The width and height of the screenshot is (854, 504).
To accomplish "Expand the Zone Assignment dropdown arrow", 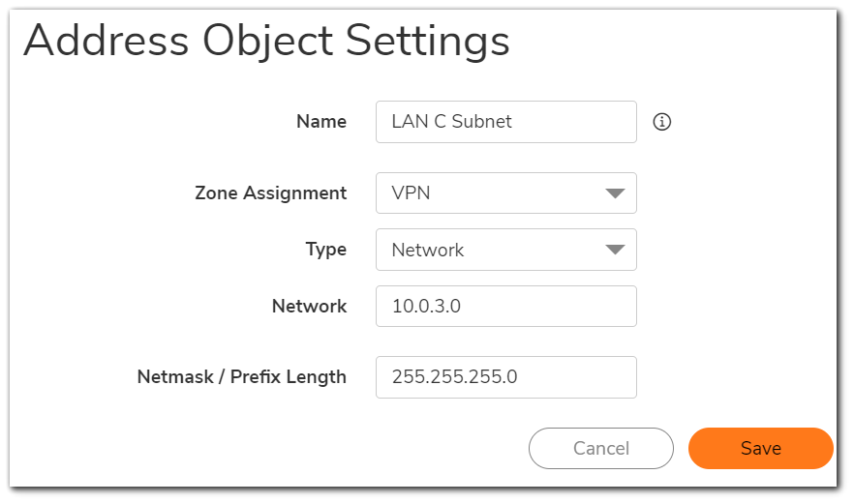I will tap(615, 193).
